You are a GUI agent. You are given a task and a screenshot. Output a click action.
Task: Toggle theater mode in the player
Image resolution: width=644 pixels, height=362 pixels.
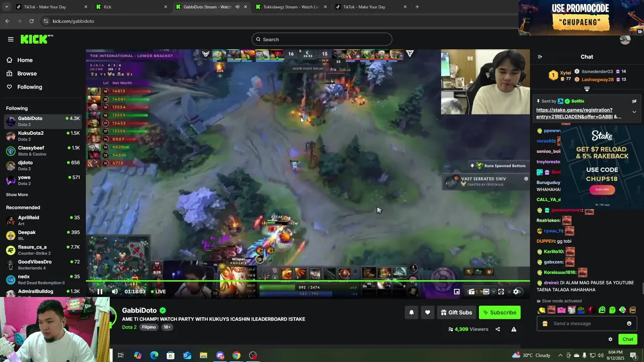coord(486,292)
